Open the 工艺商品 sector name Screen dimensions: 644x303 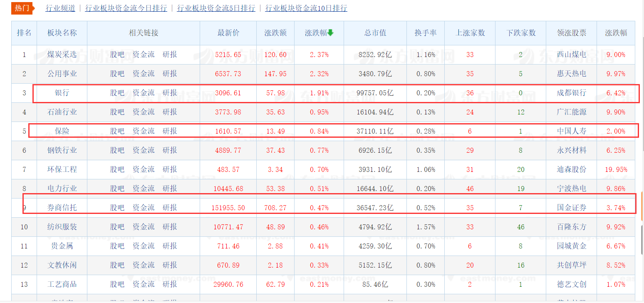62,284
